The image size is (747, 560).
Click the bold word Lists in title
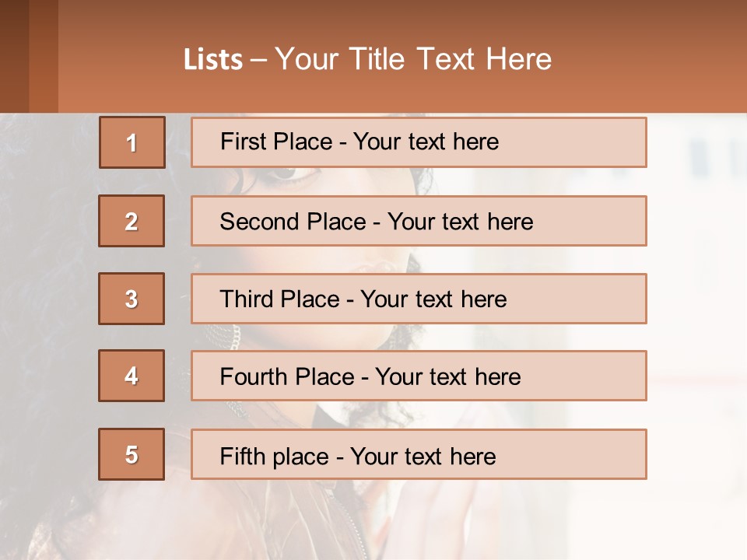213,60
